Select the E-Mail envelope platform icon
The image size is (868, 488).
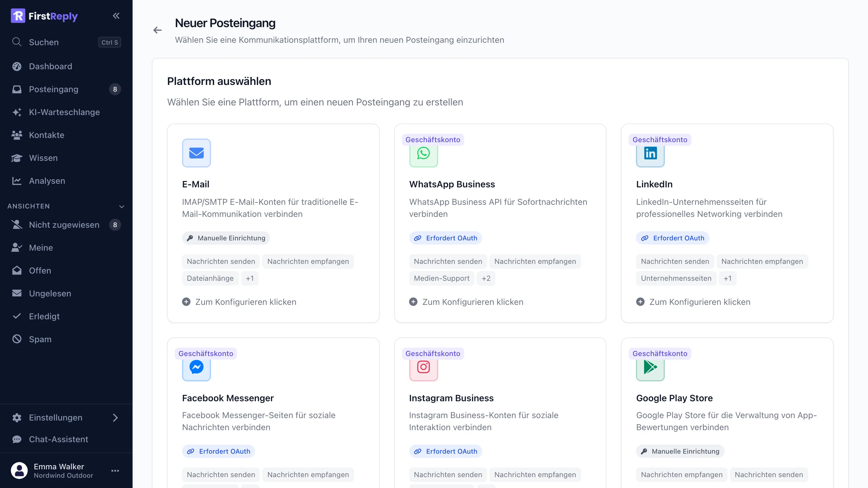pyautogui.click(x=197, y=153)
